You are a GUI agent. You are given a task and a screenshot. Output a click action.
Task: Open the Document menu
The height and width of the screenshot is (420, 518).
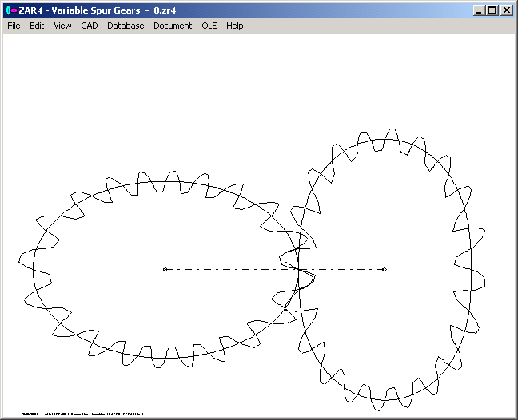click(173, 26)
